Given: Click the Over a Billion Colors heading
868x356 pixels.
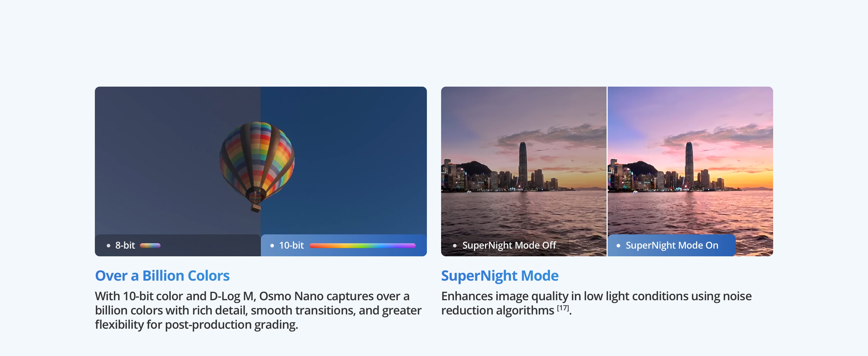Looking at the screenshot, I should (162, 276).
